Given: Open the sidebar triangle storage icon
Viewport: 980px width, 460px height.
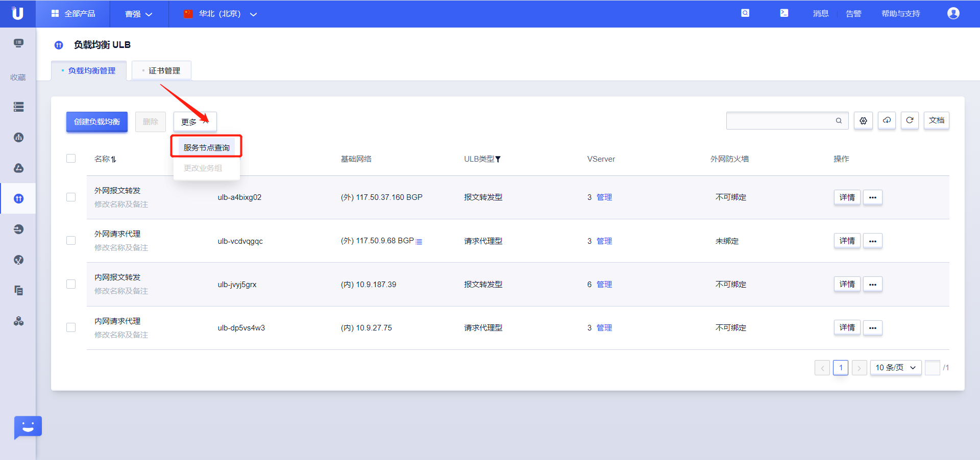Looking at the screenshot, I should coord(19,168).
